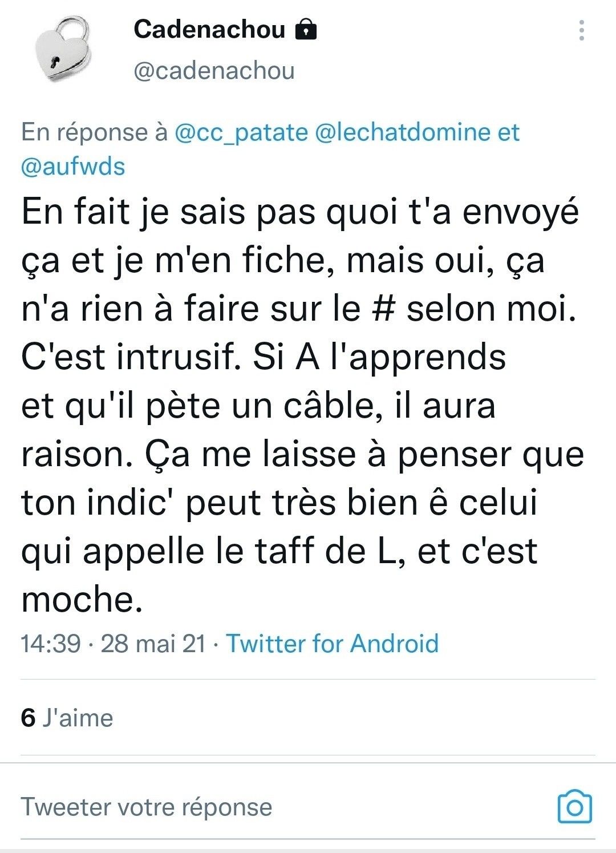Open the @cc_patate mention

[x=241, y=132]
